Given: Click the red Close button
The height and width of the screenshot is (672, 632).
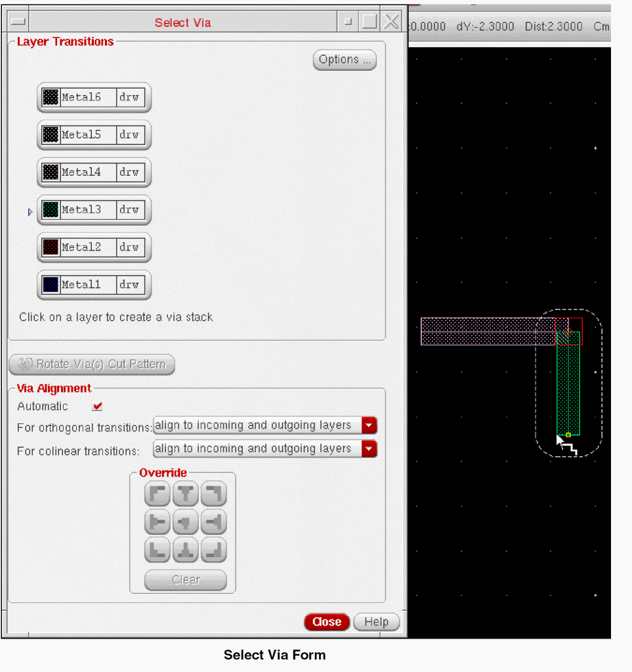Looking at the screenshot, I should tap(327, 622).
